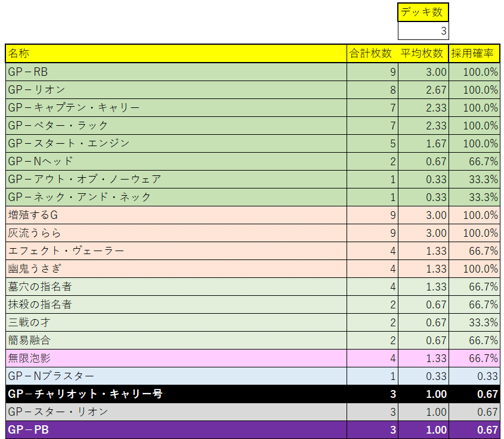This screenshot has width=504, height=439.
Task: Select the 採用確率 column header
Action: point(474,53)
